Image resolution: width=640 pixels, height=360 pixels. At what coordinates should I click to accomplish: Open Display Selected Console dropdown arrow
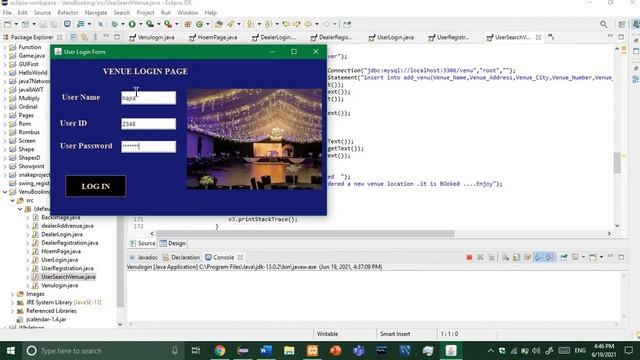[583, 257]
